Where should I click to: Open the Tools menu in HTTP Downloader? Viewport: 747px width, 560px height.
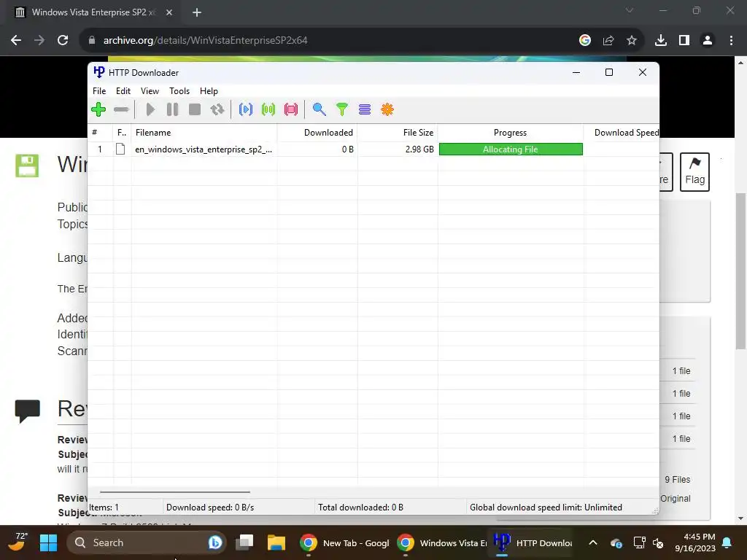179,91
